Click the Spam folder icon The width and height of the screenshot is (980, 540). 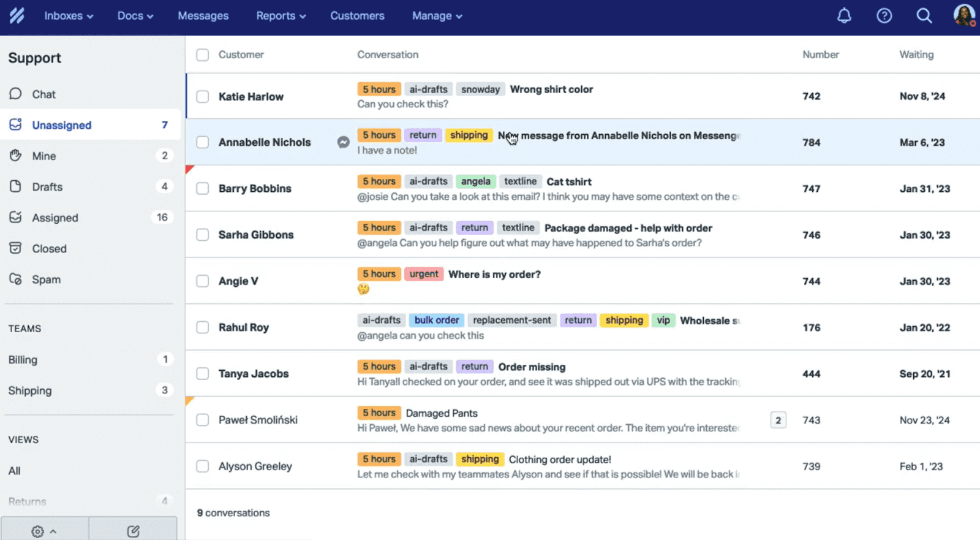16,280
